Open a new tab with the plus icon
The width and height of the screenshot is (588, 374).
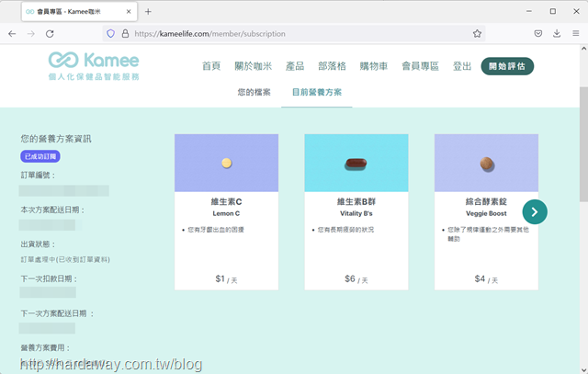tap(148, 12)
